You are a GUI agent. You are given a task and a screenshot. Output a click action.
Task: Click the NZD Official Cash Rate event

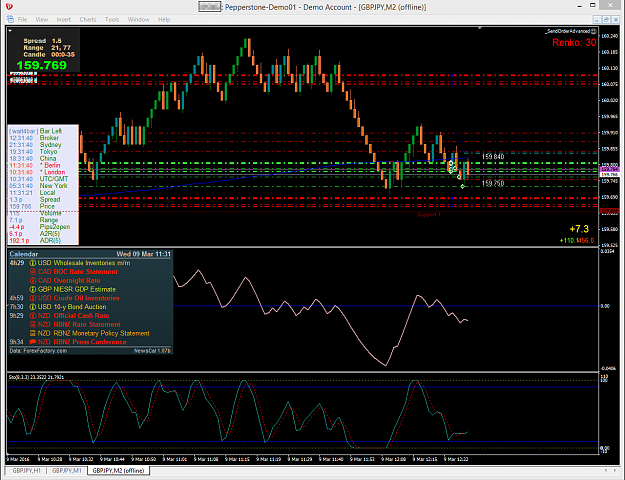click(x=73, y=316)
